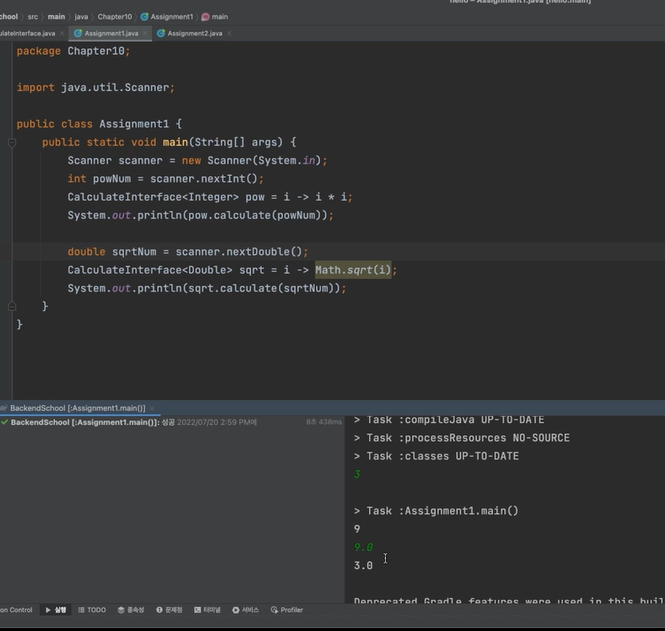
Task: Open the Services (서비스) tool window
Action: [x=246, y=610]
